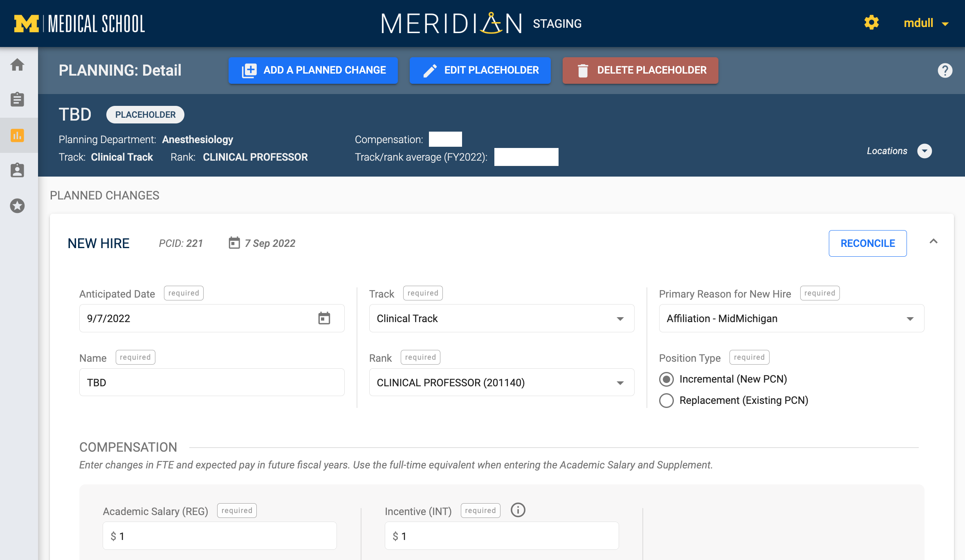The image size is (965, 560).
Task: Click the PLACEHOLDER badge next to TBD
Action: pos(145,115)
